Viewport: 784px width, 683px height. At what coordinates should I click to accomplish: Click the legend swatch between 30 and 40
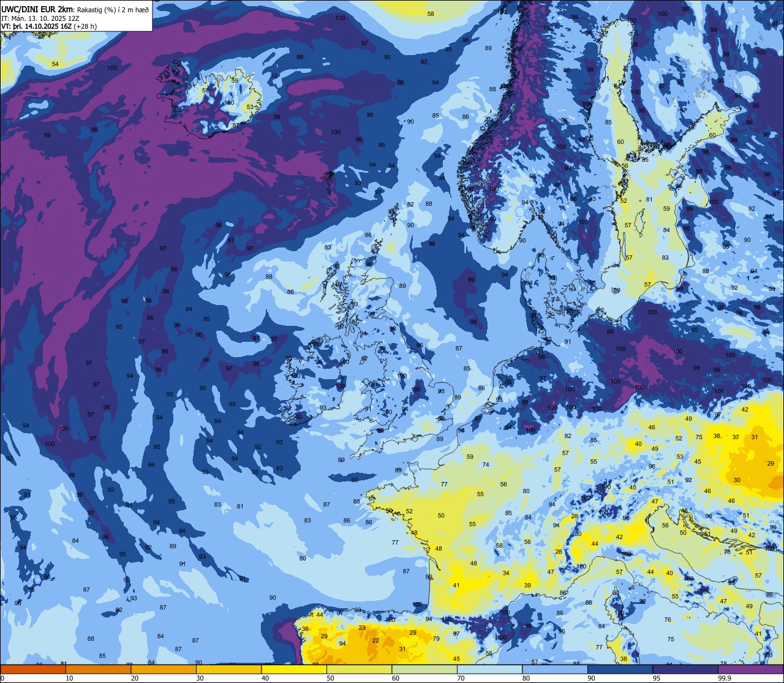pyautogui.click(x=228, y=669)
